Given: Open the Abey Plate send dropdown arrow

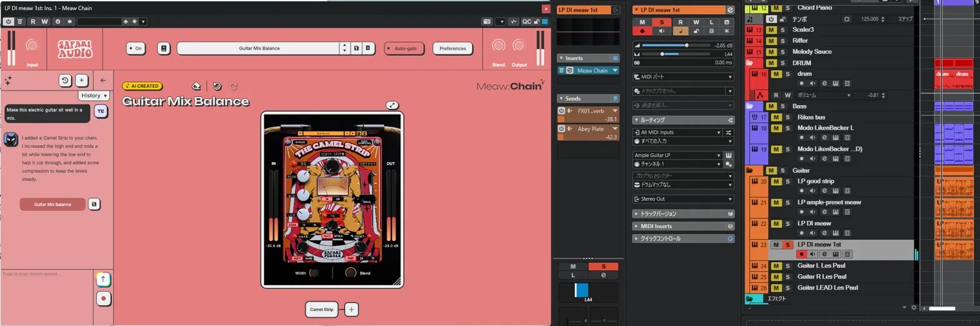Looking at the screenshot, I should tap(615, 128).
